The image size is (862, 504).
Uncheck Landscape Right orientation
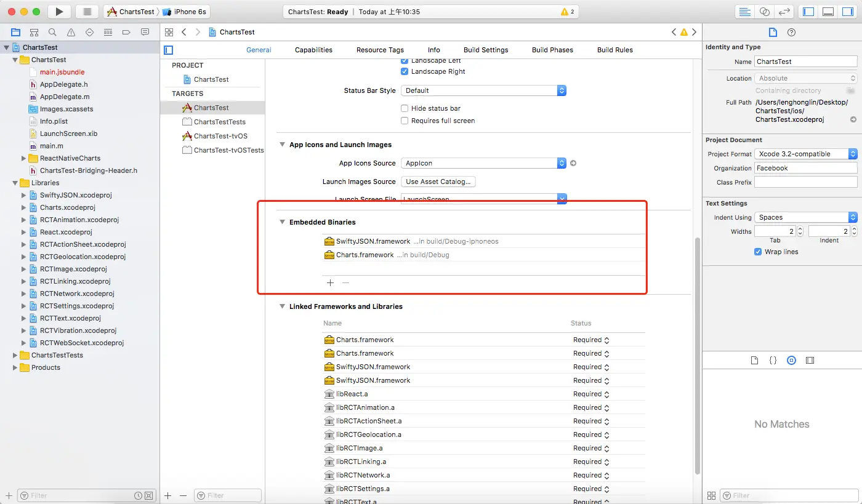click(x=405, y=71)
